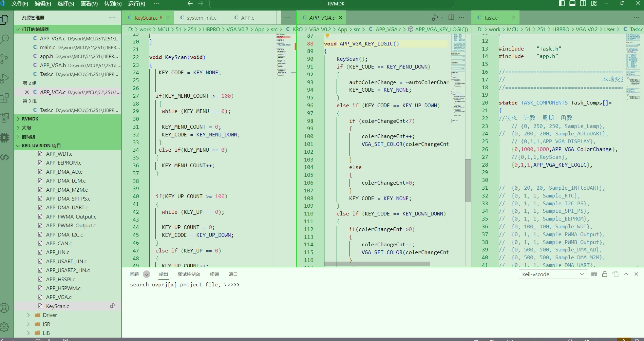Screen dimensions: 644x341
Task: Close APP_VGA.c in group 2 open editors
Action: [27, 92]
